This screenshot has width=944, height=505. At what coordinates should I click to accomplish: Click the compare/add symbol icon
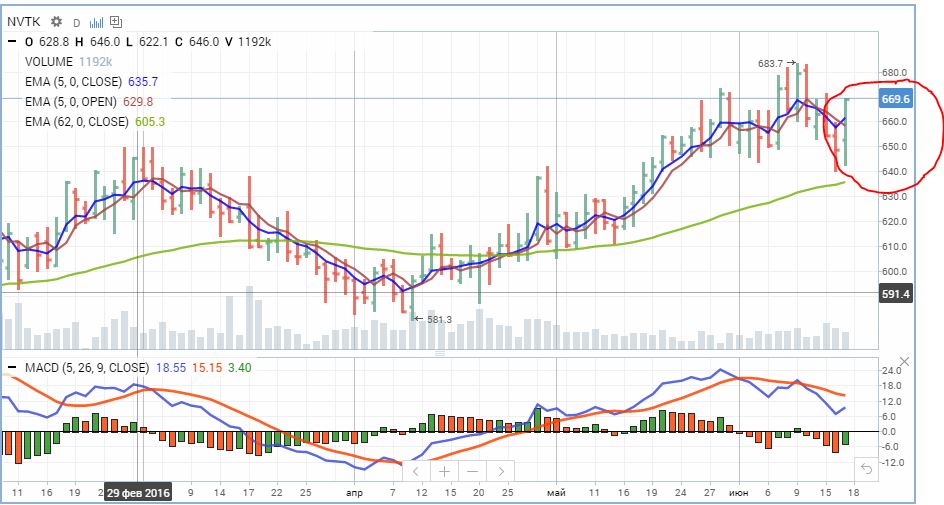click(116, 20)
